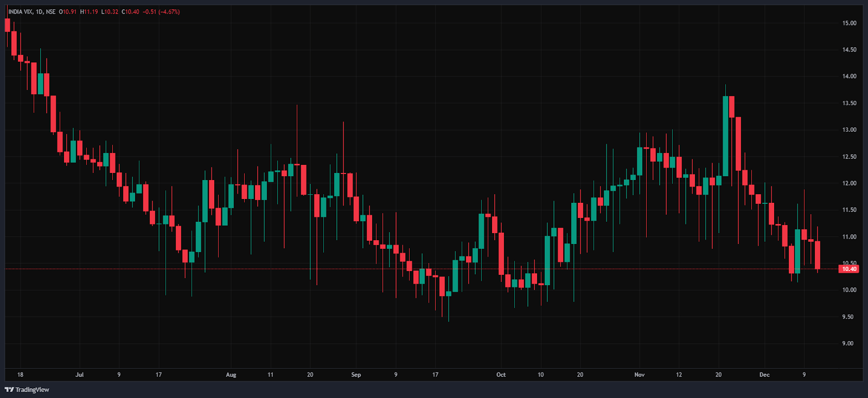Click the Jul label on time axis
Image resolution: width=868 pixels, height=398 pixels.
coord(80,375)
